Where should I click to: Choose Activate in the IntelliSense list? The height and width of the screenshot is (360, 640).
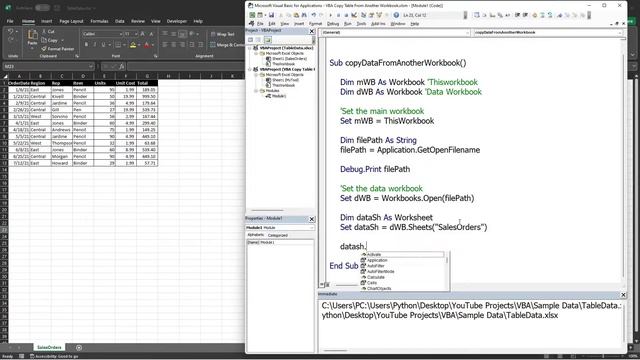pyautogui.click(x=402, y=254)
